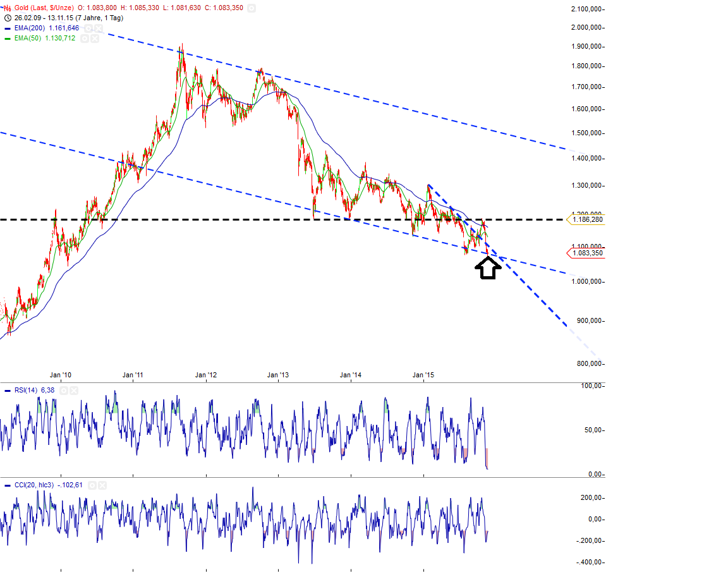Open the Gold chart settings gear icon
This screenshot has width=728, height=572.
coord(252,8)
